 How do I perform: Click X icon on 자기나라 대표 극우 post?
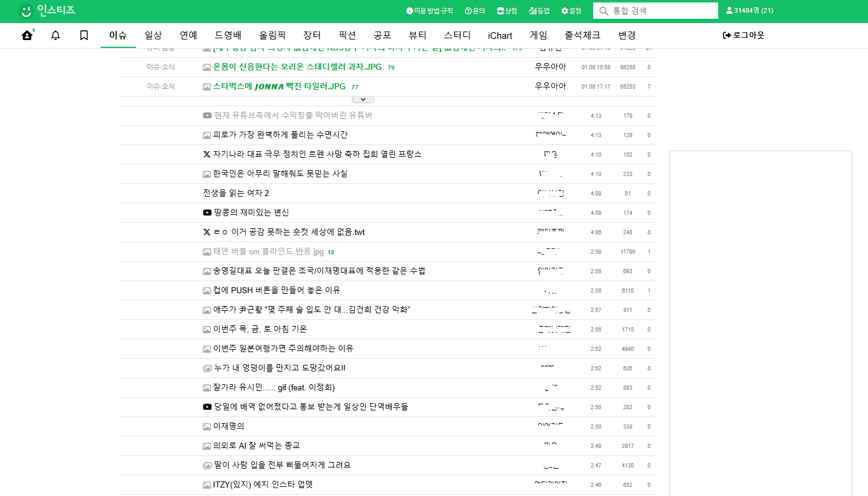point(207,154)
